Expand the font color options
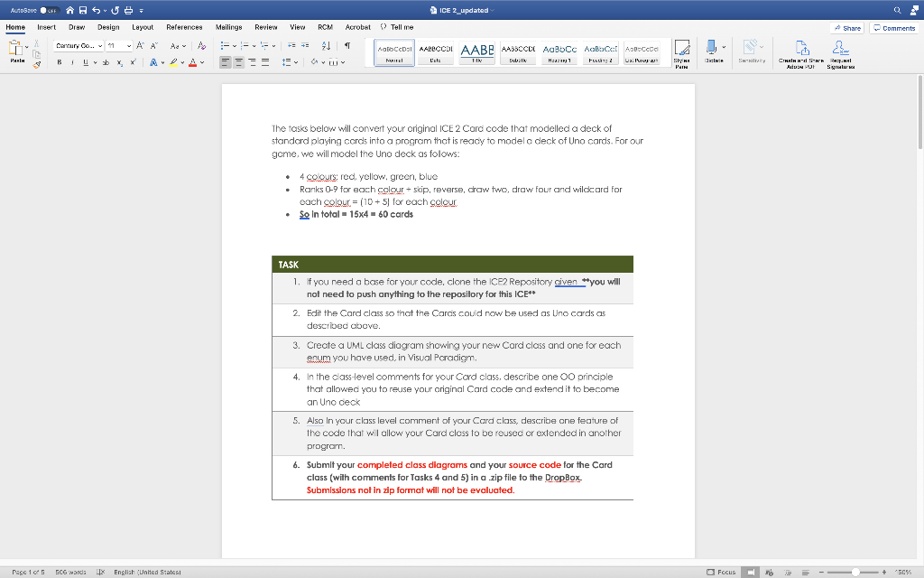The image size is (924, 578). point(202,61)
